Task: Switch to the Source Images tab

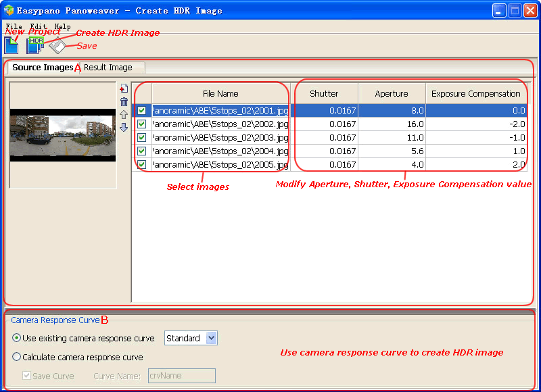Action: 43,67
